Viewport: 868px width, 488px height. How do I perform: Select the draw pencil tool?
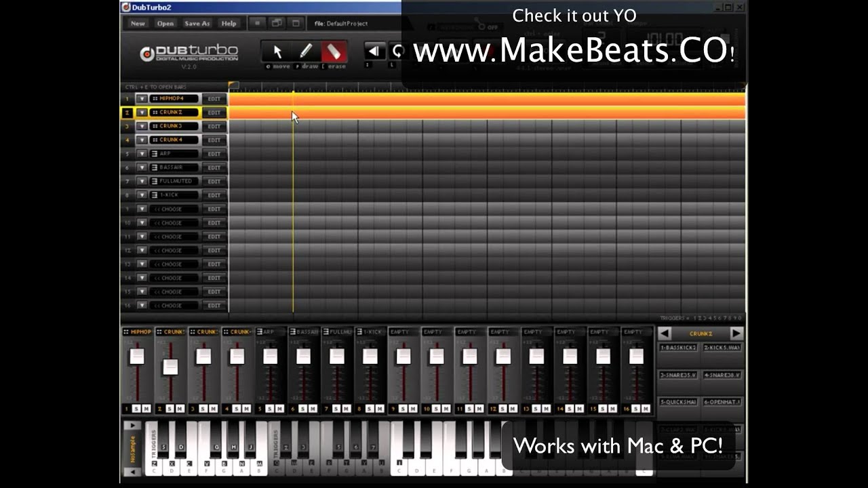coord(305,52)
